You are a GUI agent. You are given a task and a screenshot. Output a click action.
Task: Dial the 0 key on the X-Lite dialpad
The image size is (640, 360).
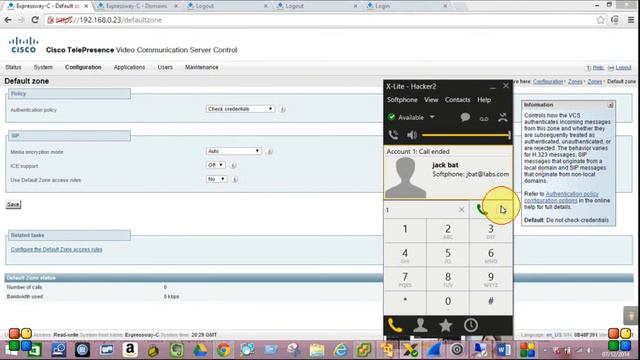pos(448,303)
